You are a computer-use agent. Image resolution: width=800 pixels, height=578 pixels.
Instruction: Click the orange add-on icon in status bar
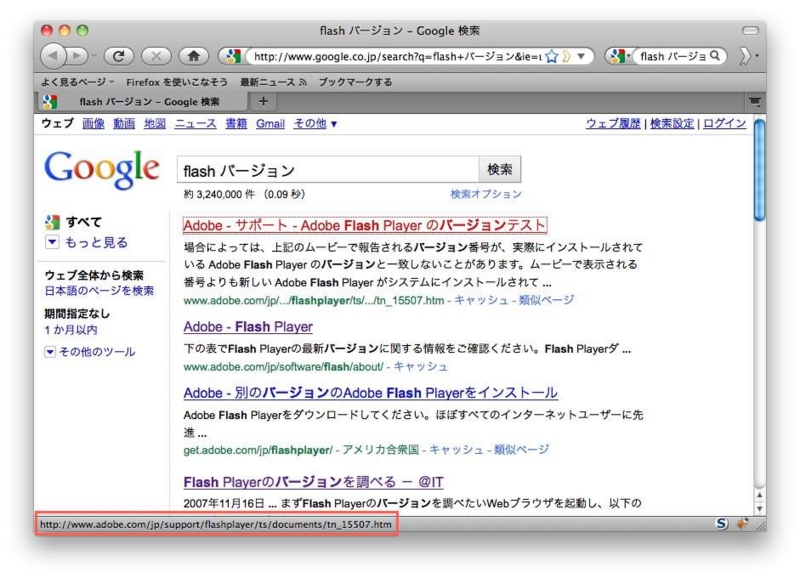click(x=742, y=523)
